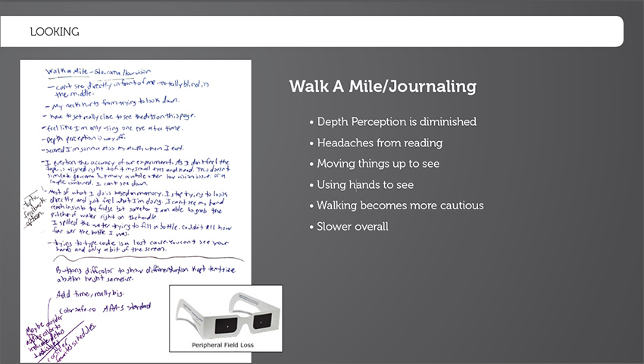Click the bullet 'Using hands to see'
The width and height of the screenshot is (644, 364).
click(365, 185)
